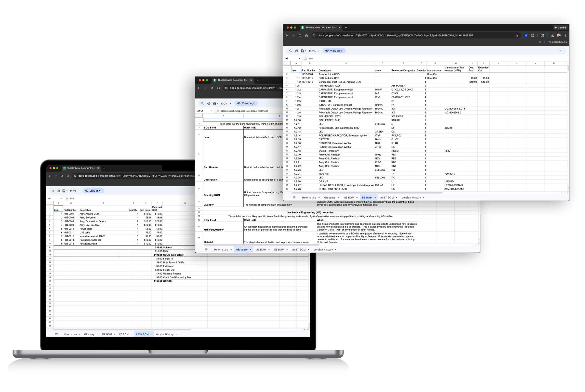Open the Extensions puzzle icon in Chrome
The height and width of the screenshot is (392, 585).
coord(532,36)
